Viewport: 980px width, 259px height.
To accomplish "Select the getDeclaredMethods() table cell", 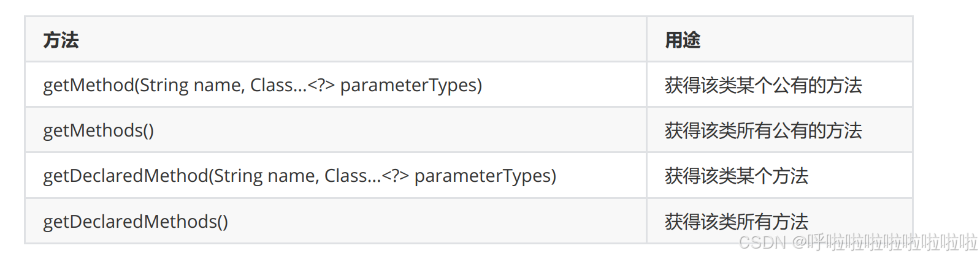I will click(x=136, y=221).
